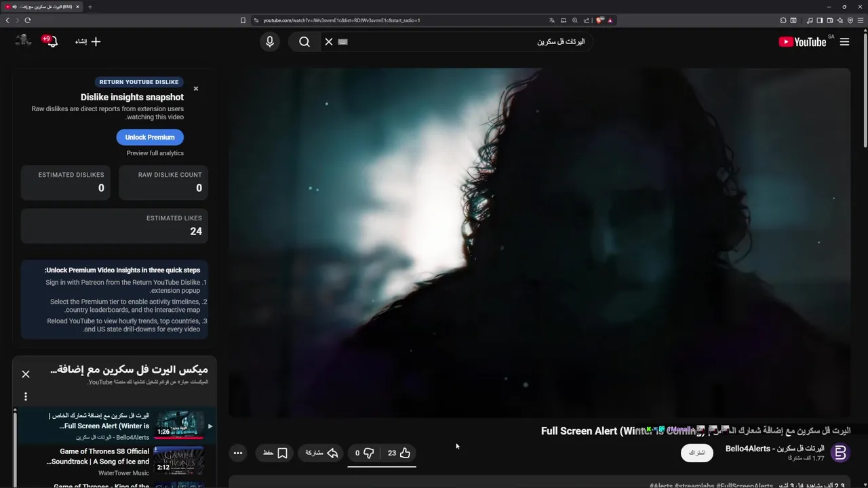The height and width of the screenshot is (488, 868).
Task: Close the mix playlist panel
Action: (26, 374)
